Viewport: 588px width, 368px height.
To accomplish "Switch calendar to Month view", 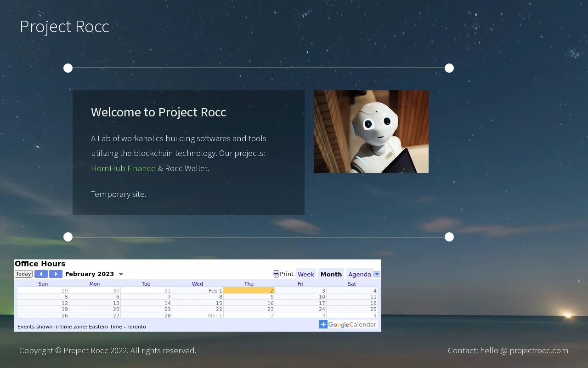I will (x=331, y=274).
